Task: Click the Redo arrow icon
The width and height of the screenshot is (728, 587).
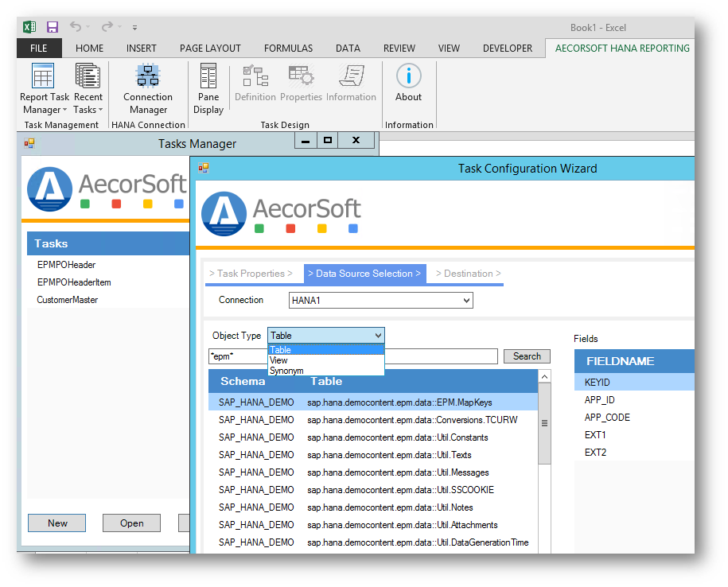Action: pyautogui.click(x=107, y=26)
